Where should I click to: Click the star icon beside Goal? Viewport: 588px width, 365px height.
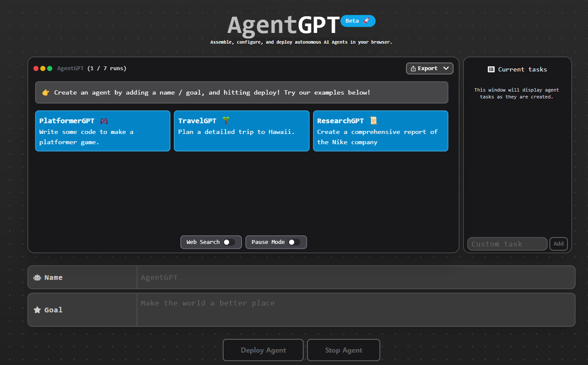(37, 310)
